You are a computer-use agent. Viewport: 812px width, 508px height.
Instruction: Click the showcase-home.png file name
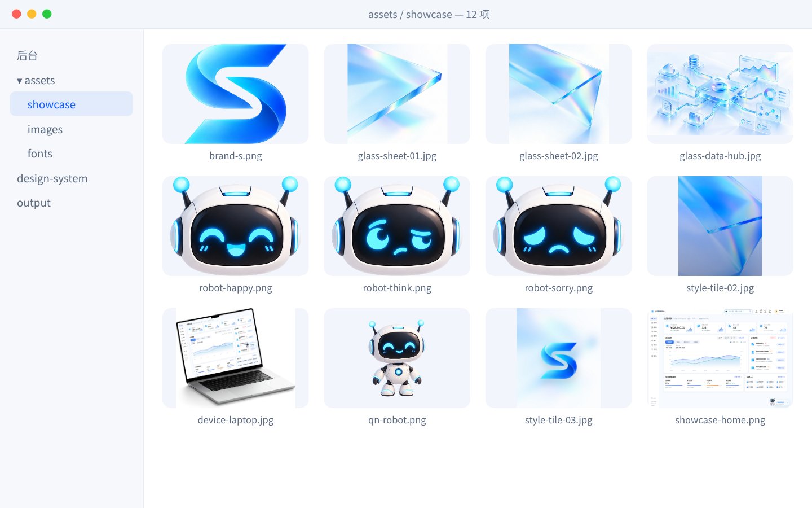(720, 420)
